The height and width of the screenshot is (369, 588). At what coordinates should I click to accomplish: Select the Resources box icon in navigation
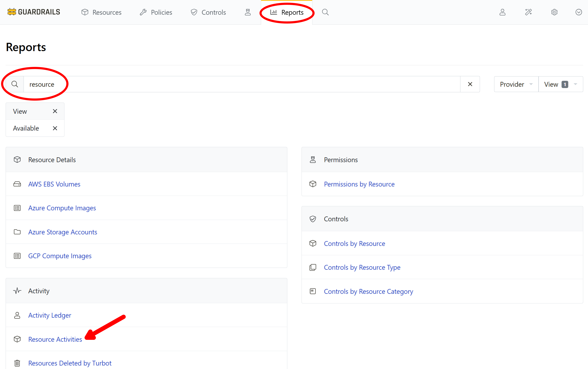(85, 12)
